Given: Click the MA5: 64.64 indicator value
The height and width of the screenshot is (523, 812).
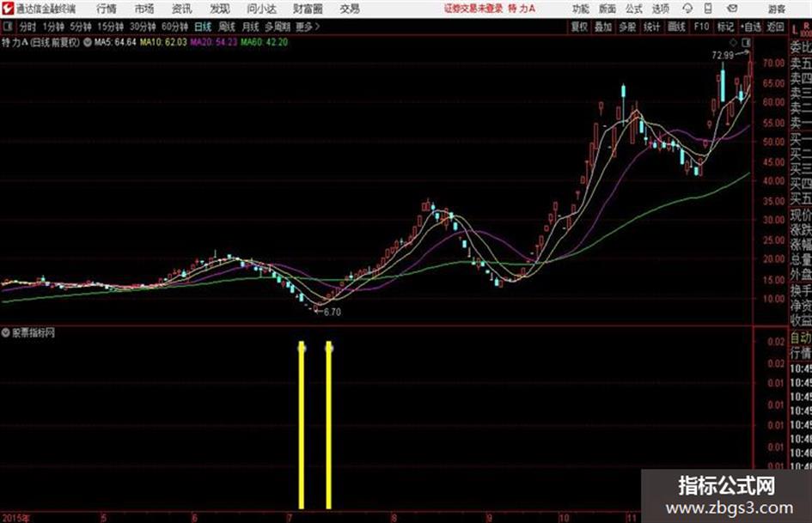Looking at the screenshot, I should [x=115, y=42].
